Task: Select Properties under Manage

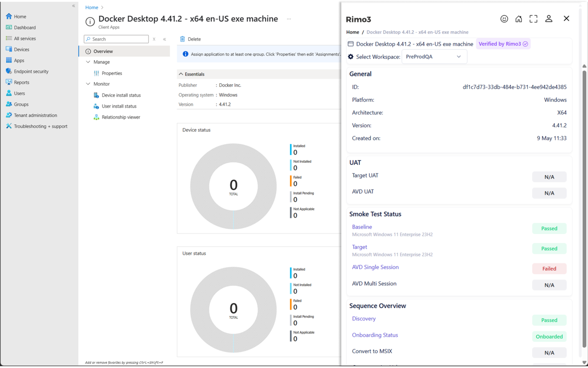Action: coord(112,73)
